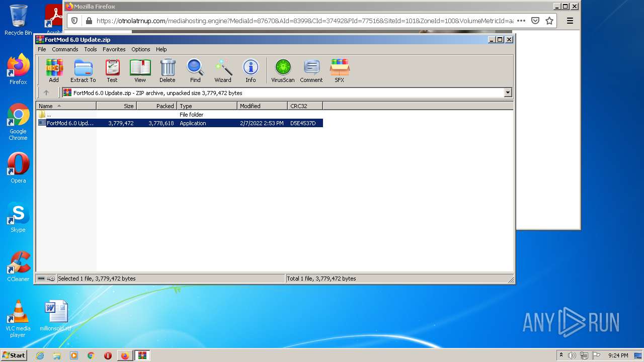
Task: Open the View file tool
Action: 140,70
